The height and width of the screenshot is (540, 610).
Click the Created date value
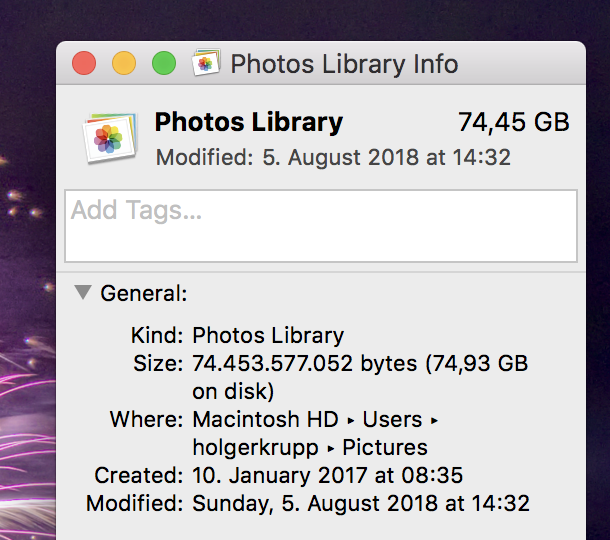[x=328, y=475]
